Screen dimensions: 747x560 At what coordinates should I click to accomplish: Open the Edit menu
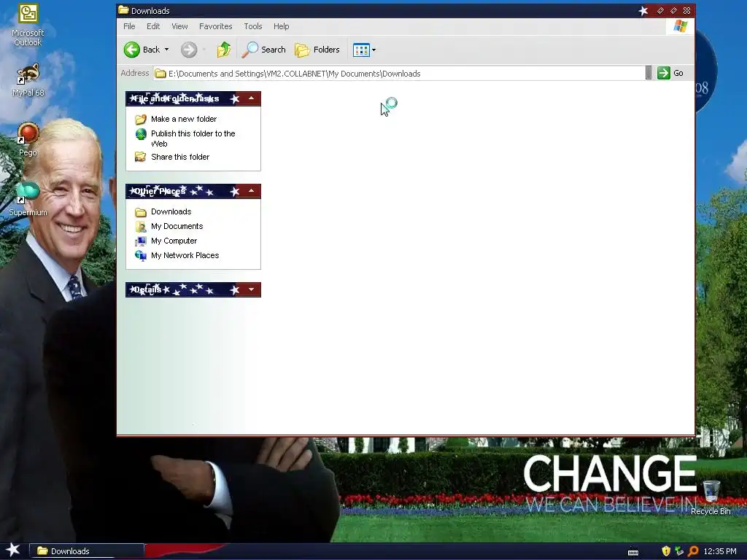tap(153, 26)
